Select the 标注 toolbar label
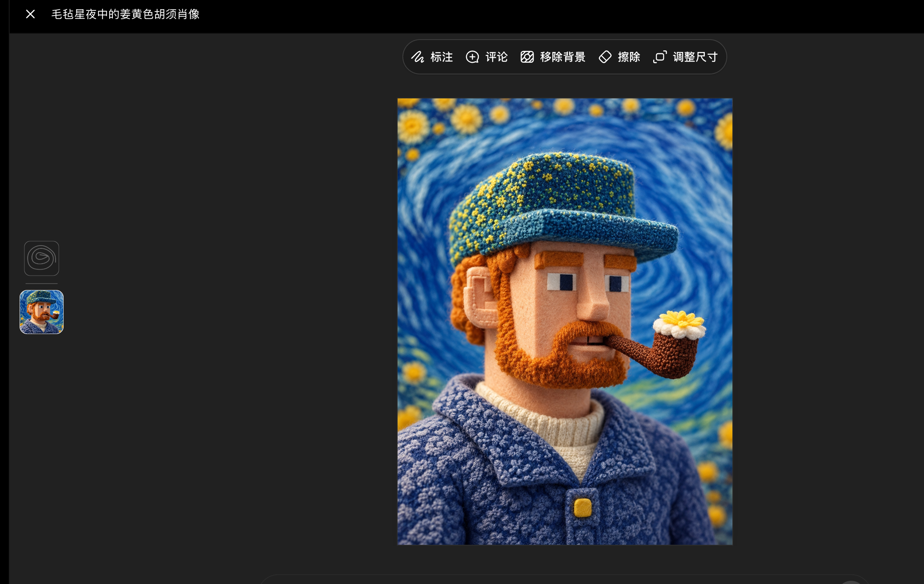 tap(442, 57)
